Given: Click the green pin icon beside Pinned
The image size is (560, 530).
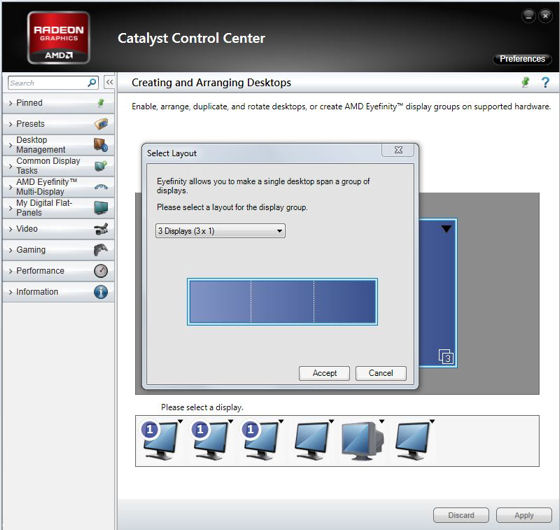Looking at the screenshot, I should pyautogui.click(x=101, y=103).
